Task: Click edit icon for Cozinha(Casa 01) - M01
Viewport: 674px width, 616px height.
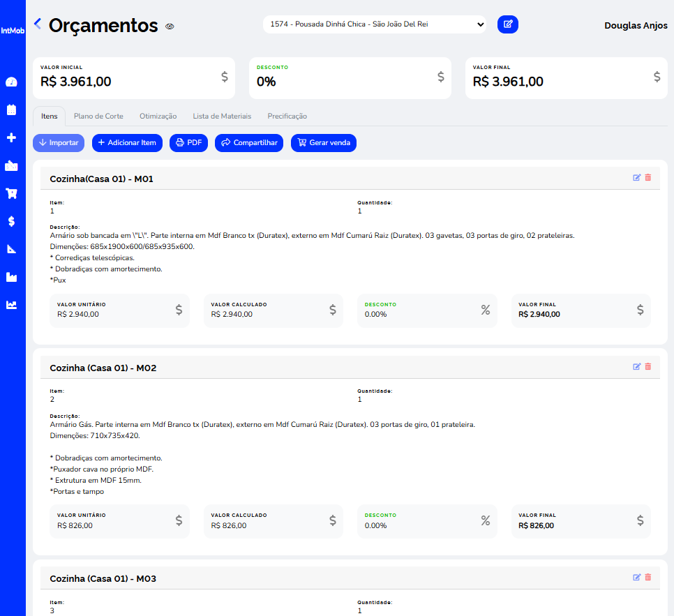Action: 636,178
